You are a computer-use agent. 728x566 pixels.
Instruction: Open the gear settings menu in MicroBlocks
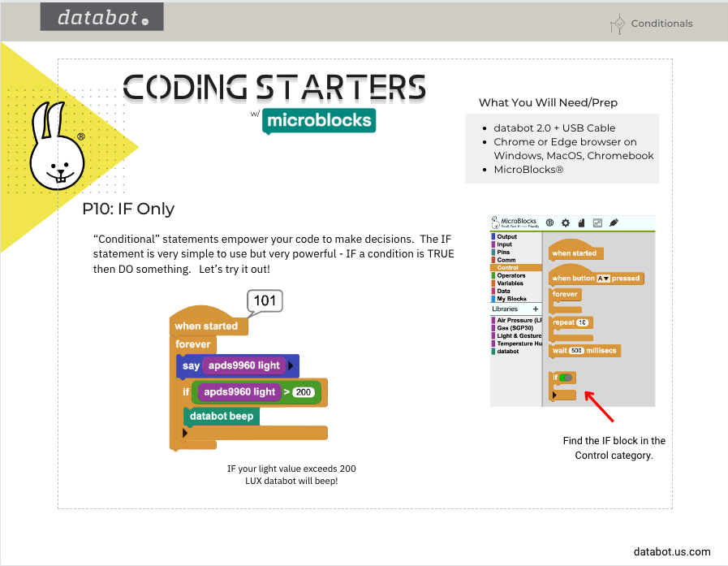point(566,223)
